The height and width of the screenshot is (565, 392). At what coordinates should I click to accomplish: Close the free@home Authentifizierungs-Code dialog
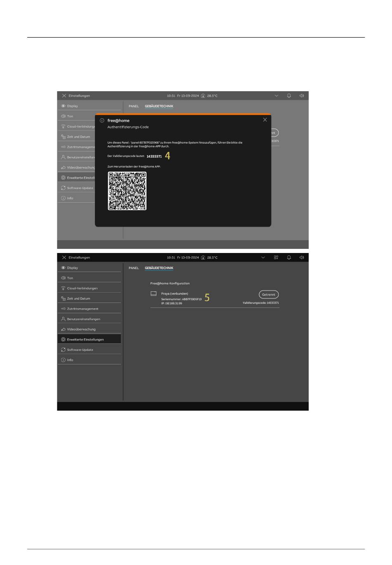point(265,120)
